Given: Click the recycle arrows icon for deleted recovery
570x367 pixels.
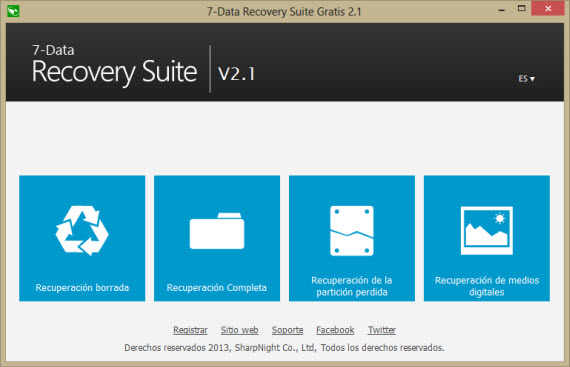Looking at the screenshot, I should pos(82,231).
